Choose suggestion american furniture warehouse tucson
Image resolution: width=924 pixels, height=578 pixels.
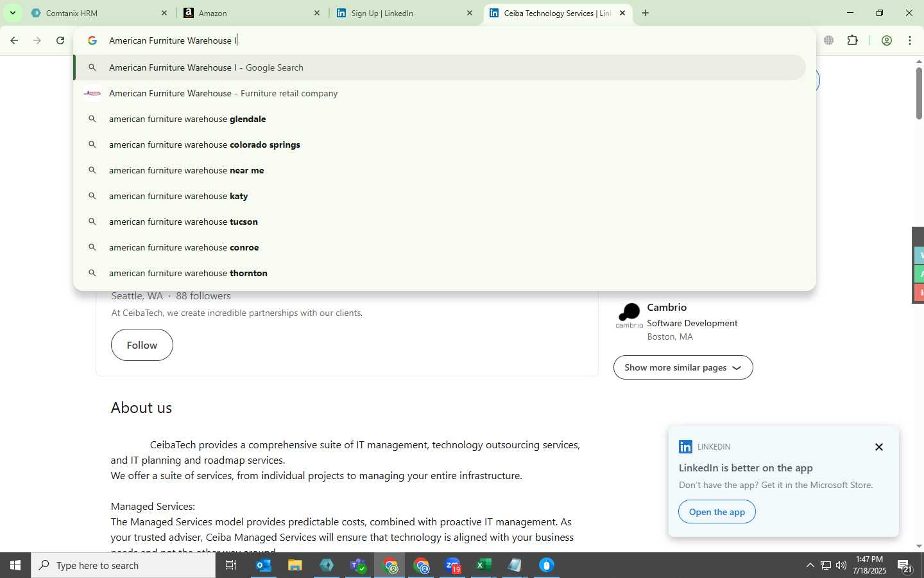click(x=440, y=222)
